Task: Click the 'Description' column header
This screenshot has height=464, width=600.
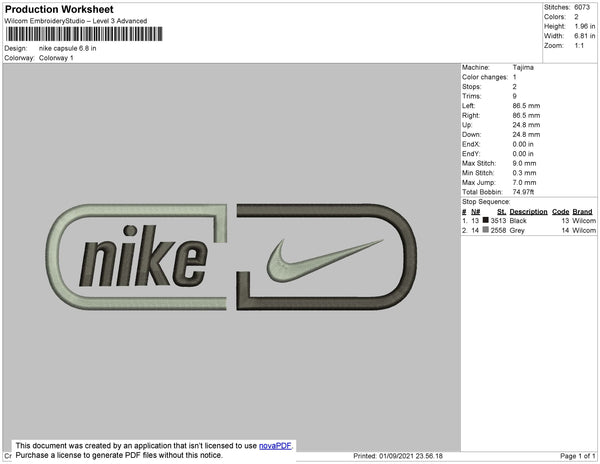Action: [x=528, y=212]
